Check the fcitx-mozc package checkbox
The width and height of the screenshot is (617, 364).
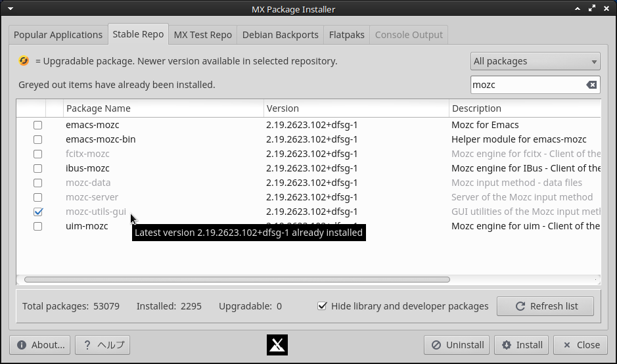click(37, 154)
